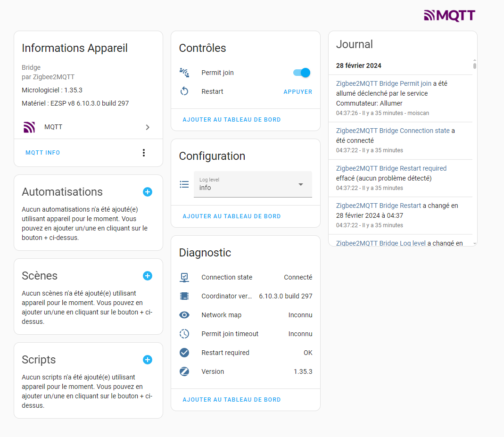The height and width of the screenshot is (437, 504).
Task: Open the Log level dropdown
Action: (253, 184)
